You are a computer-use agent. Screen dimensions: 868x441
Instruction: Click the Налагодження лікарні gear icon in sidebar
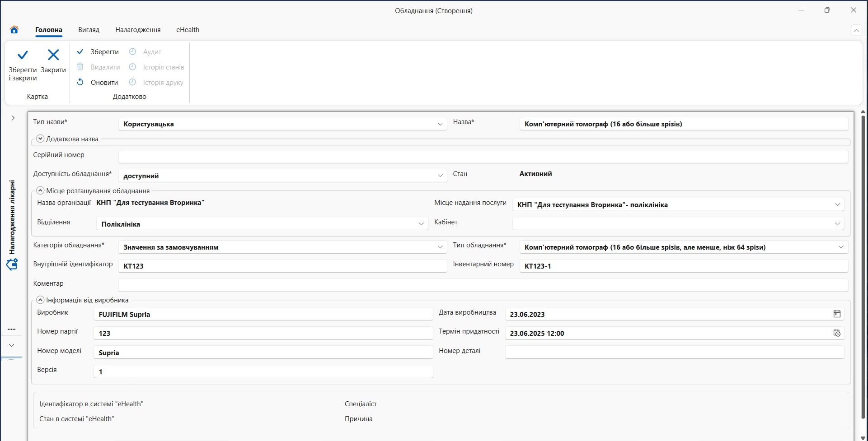(12, 265)
